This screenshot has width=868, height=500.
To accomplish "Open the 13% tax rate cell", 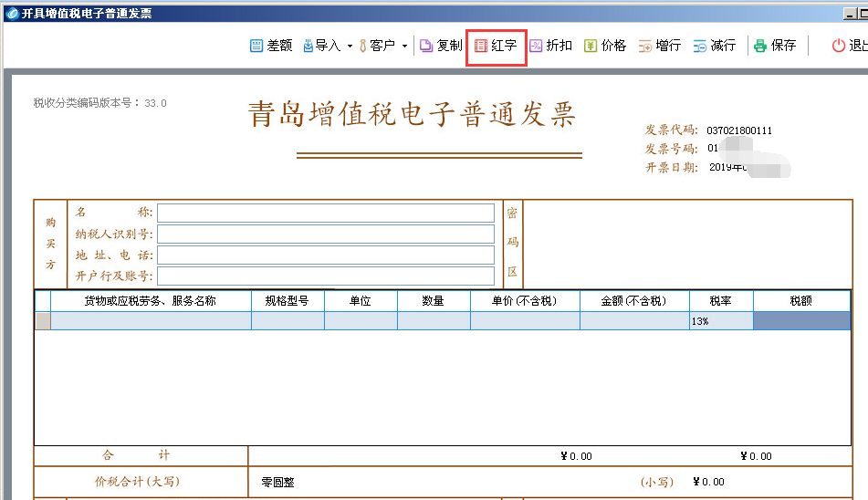I will click(721, 321).
